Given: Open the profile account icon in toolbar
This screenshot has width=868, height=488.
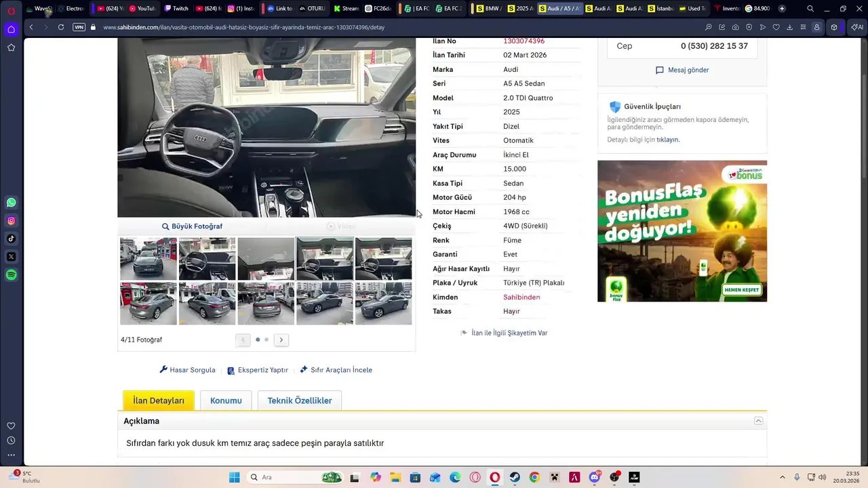Looking at the screenshot, I should pos(816,27).
